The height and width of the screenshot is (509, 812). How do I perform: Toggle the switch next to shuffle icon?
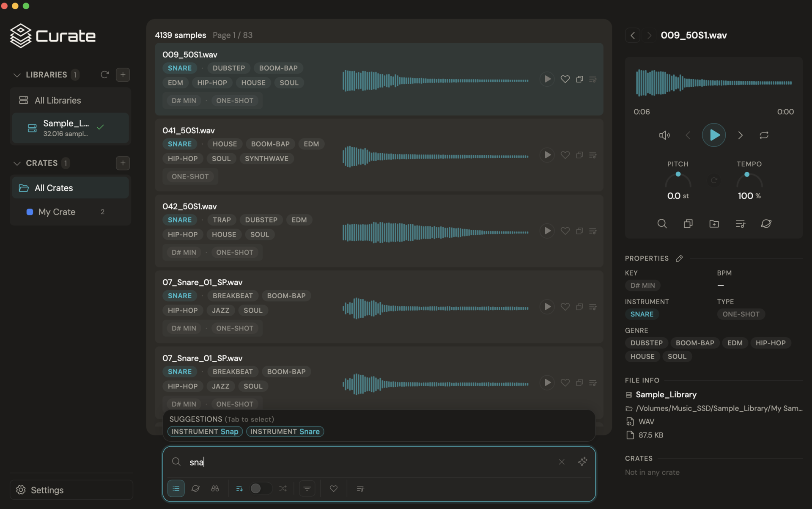(261, 488)
